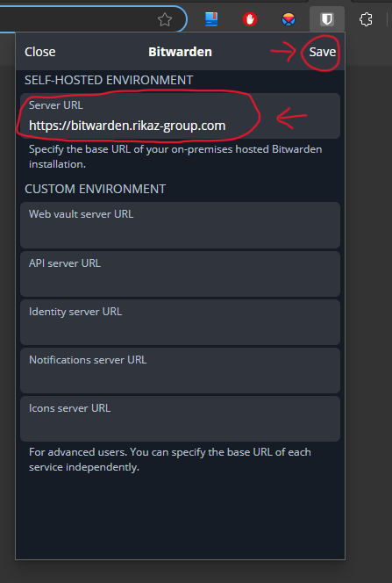The height and width of the screenshot is (583, 392).
Task: Bookmark this page with the star icon
Action: (x=165, y=19)
